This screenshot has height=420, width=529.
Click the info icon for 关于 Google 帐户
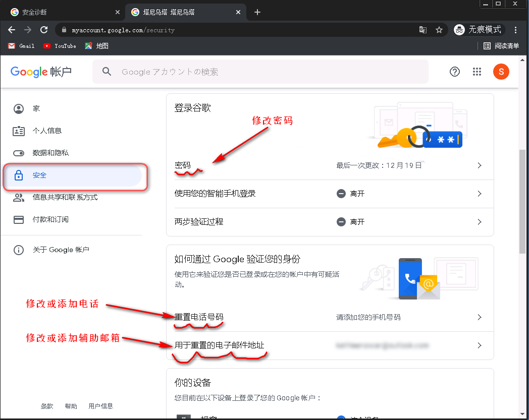(x=19, y=250)
